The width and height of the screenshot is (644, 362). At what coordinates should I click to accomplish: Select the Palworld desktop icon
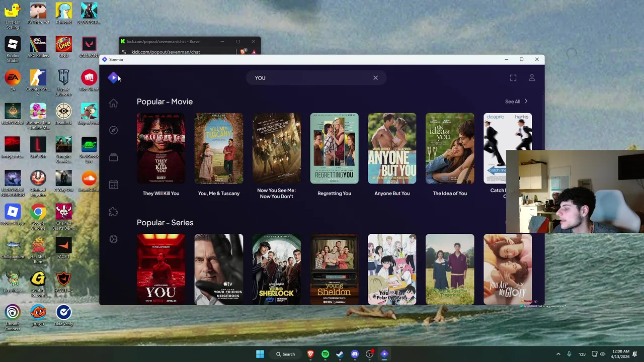[63, 14]
